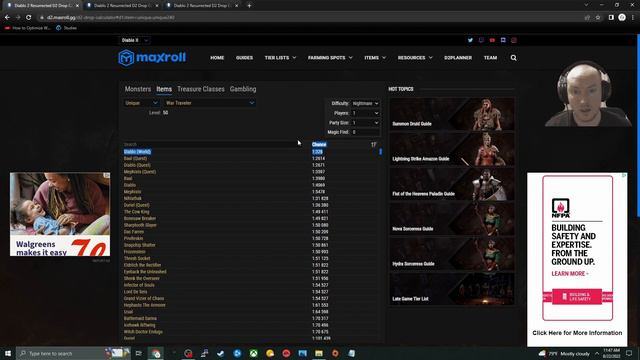640x360 pixels.
Task: Close the first browser tab
Action: point(77,6)
